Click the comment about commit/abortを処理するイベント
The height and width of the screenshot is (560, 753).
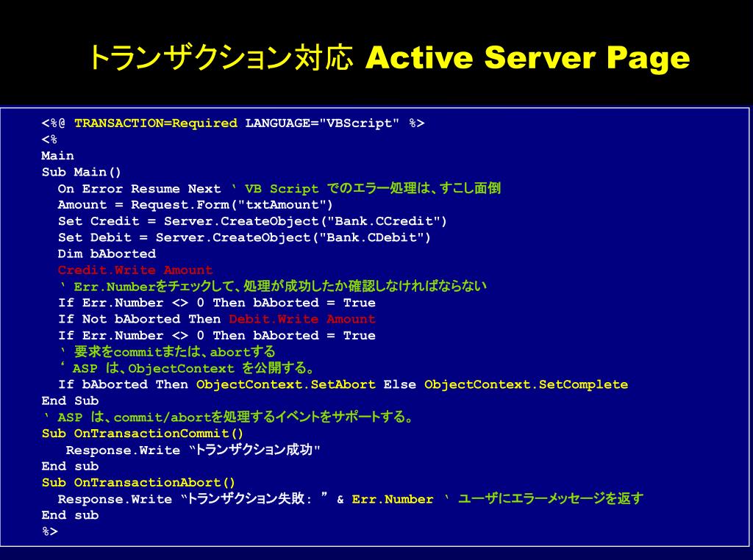(235, 417)
